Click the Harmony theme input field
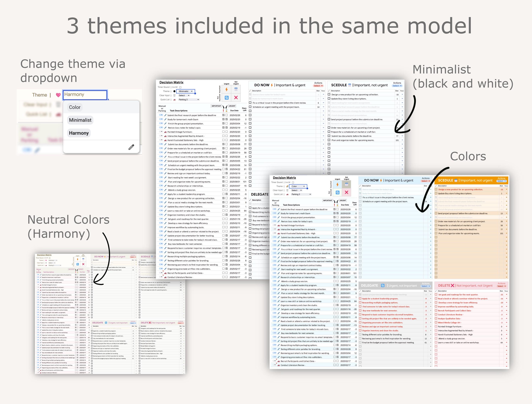532x404 pixels. [x=85, y=95]
